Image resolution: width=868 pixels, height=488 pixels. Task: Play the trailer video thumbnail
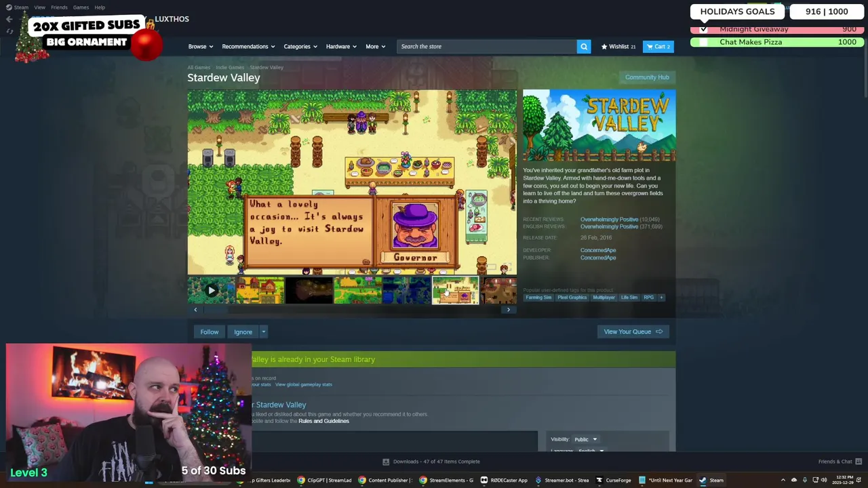tap(212, 291)
